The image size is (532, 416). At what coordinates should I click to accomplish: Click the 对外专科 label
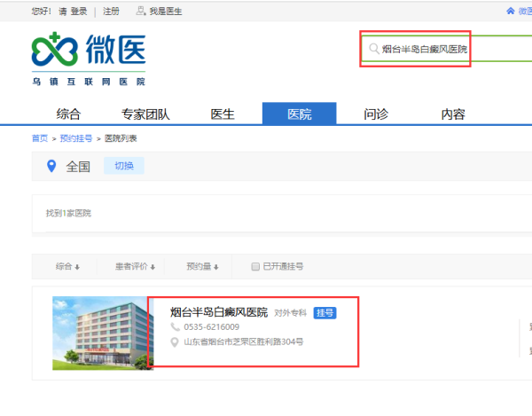(290, 313)
